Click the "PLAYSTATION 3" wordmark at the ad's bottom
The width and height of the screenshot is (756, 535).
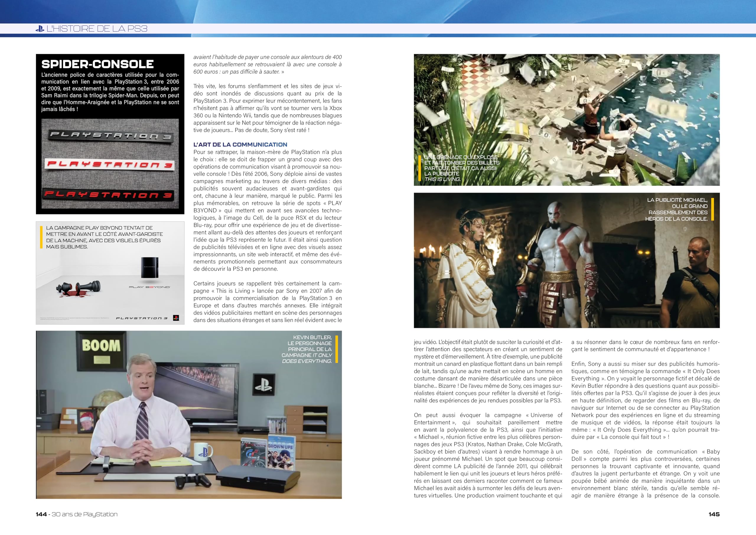click(141, 318)
